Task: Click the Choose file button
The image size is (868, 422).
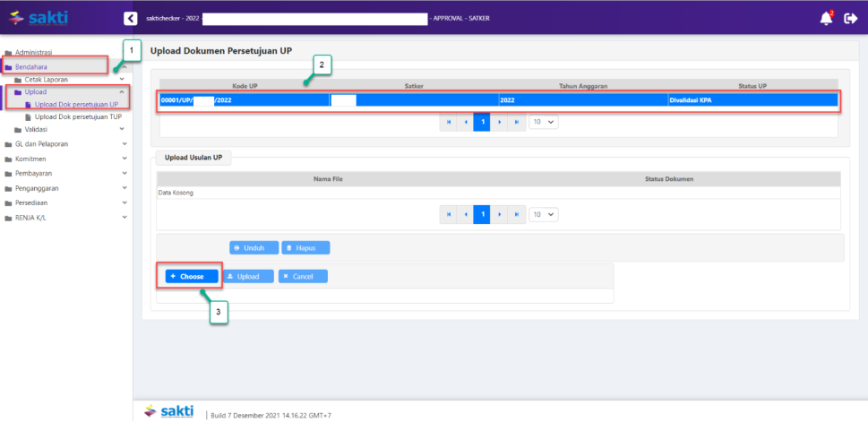Action: click(x=188, y=277)
